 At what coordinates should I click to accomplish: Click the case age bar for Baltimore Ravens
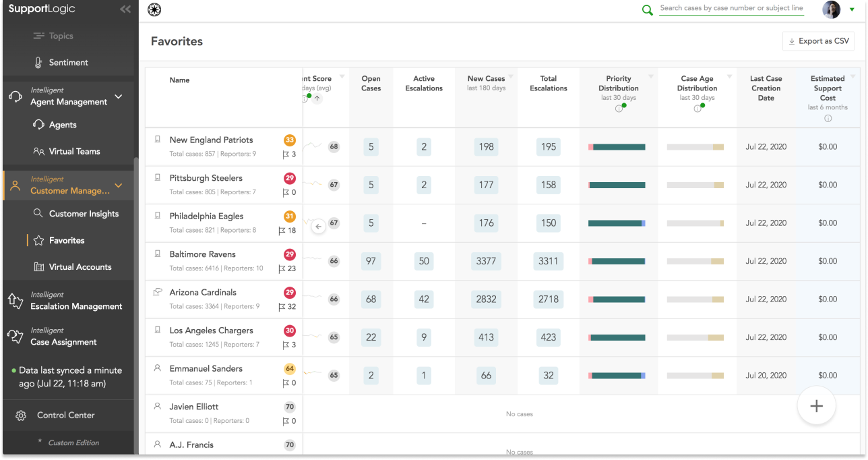695,261
